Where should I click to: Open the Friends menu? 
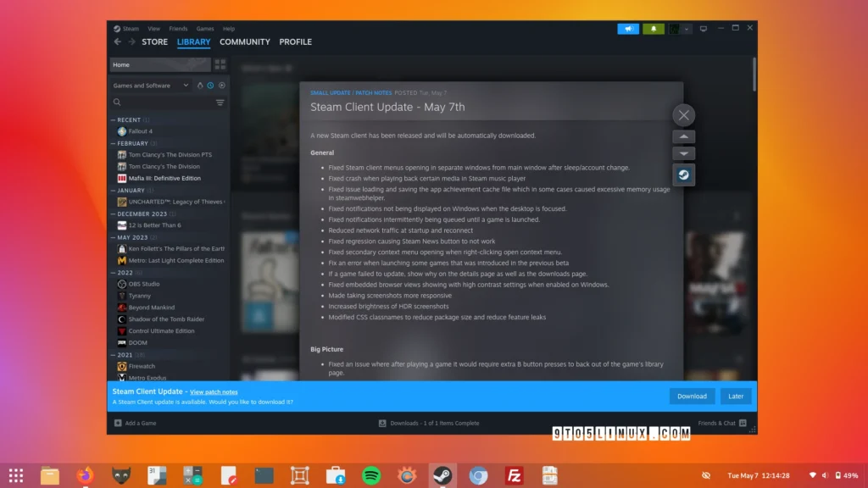click(178, 29)
